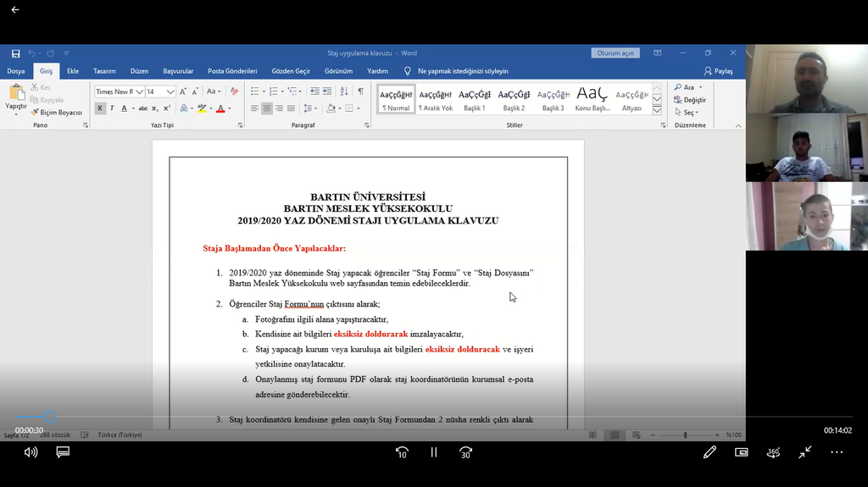Skip back 10 seconds in video

pos(403,452)
